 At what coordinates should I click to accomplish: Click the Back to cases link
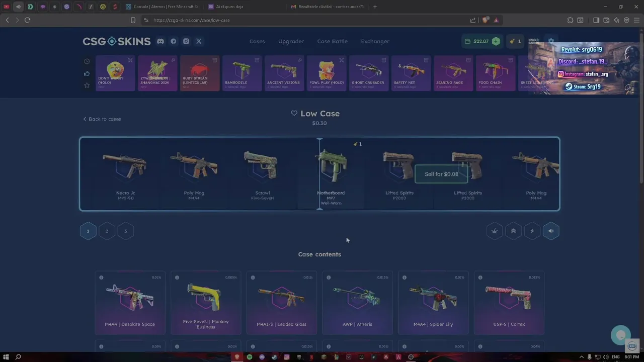click(x=102, y=119)
